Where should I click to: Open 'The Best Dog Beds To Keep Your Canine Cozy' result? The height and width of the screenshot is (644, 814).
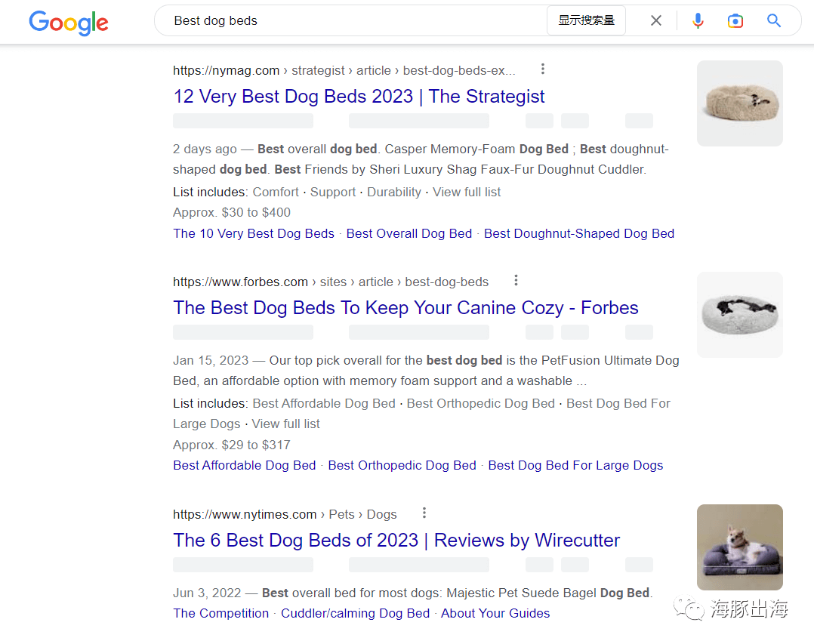(405, 308)
